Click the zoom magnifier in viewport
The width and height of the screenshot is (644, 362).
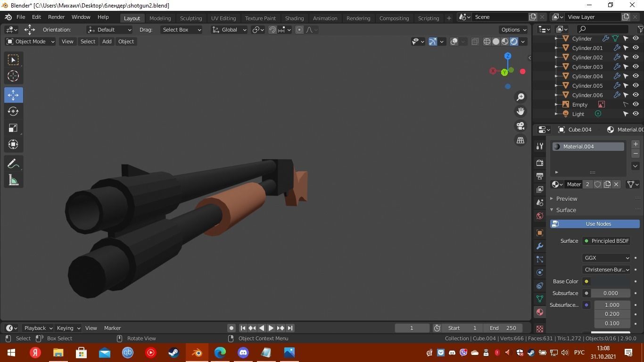tap(520, 97)
